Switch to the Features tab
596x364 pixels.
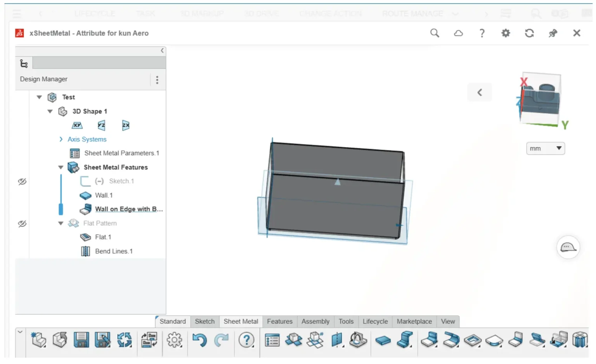[279, 321]
